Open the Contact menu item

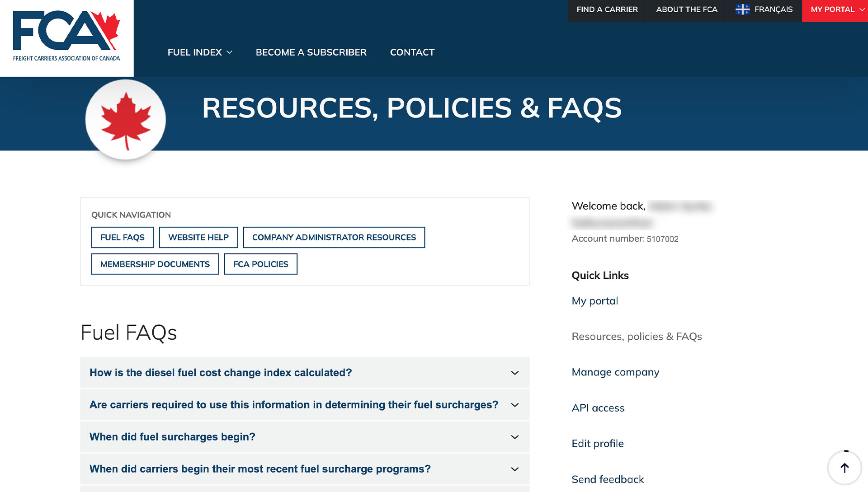pyautogui.click(x=412, y=52)
